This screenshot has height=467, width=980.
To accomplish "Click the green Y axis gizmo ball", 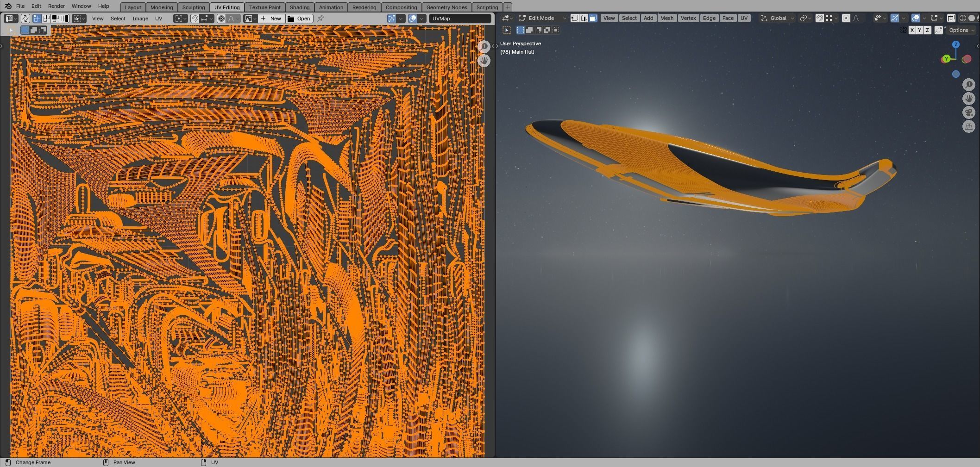I will [x=946, y=59].
